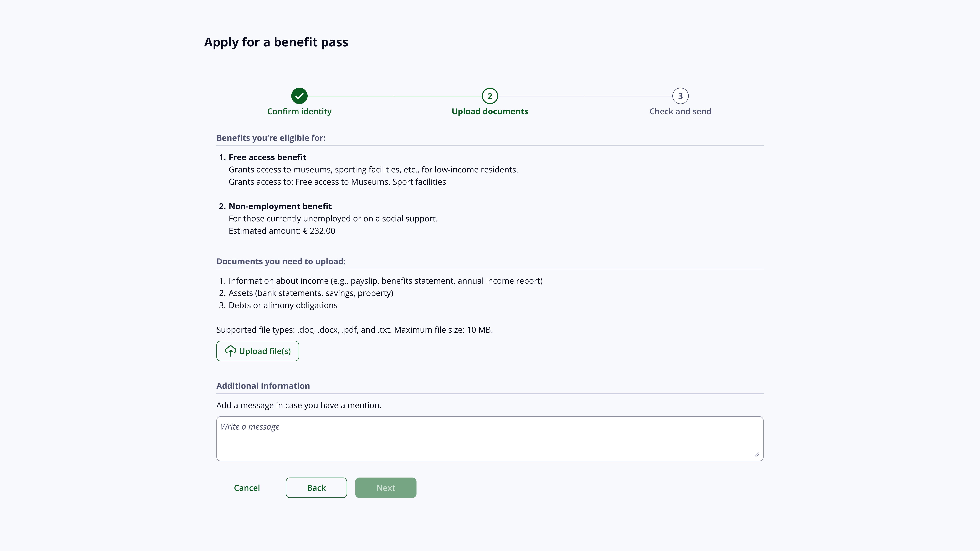980x551 pixels.
Task: Go to the Confirm identity step label
Action: [299, 111]
